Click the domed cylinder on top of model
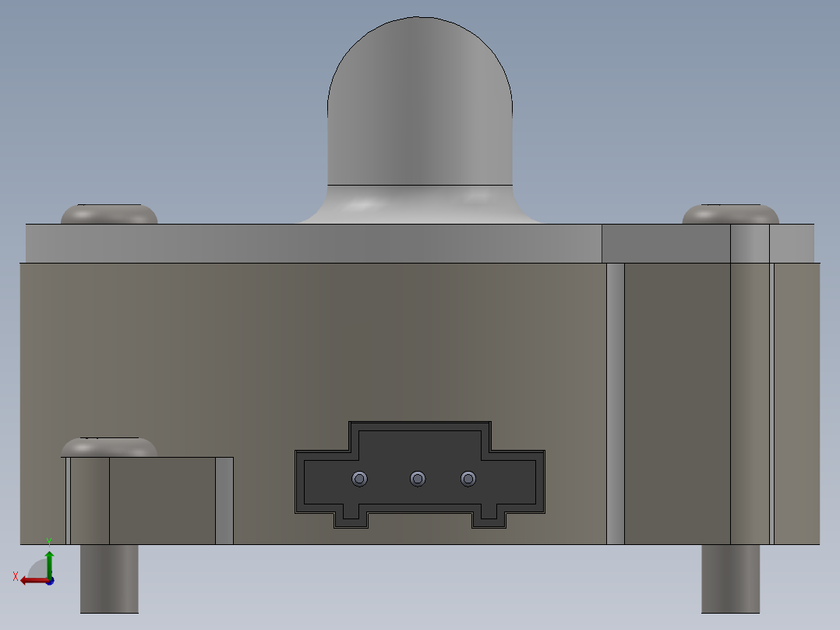The height and width of the screenshot is (630, 840). click(x=420, y=101)
